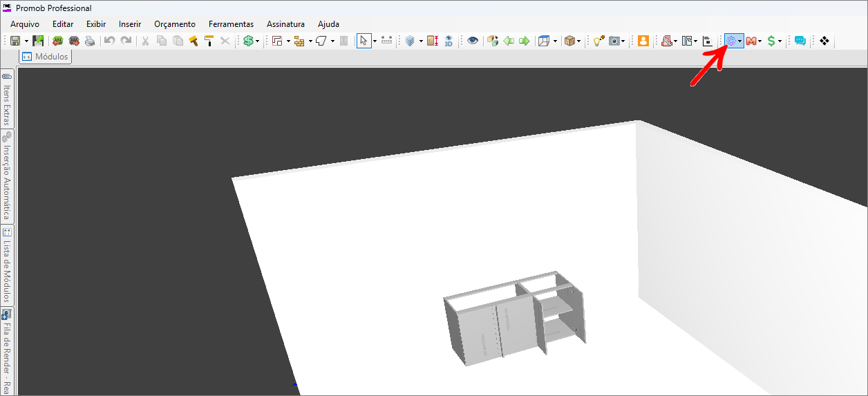
Task: Open the blue chat bubbles icon
Action: [x=800, y=41]
